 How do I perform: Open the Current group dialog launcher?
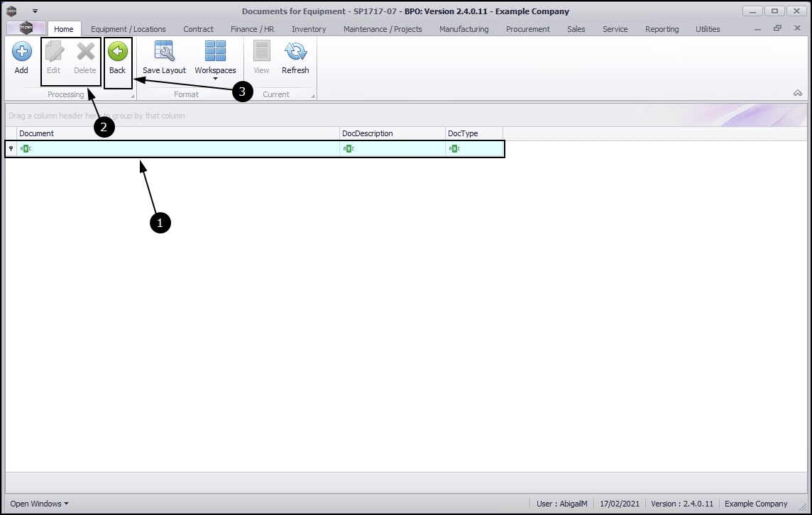pos(312,96)
